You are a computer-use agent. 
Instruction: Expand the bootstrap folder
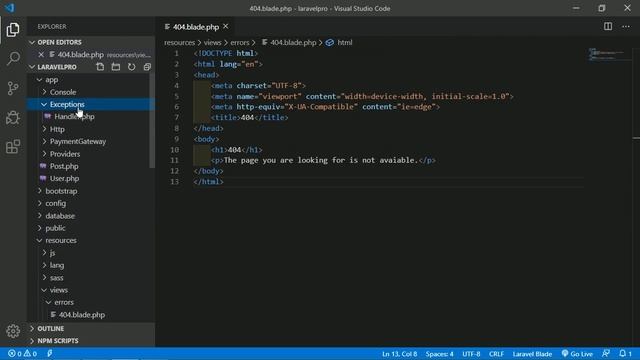click(x=40, y=191)
